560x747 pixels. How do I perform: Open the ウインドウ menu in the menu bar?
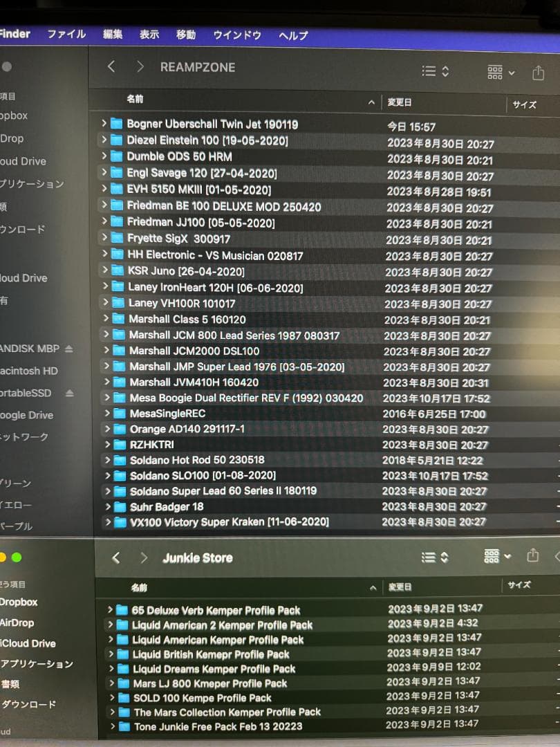point(236,35)
